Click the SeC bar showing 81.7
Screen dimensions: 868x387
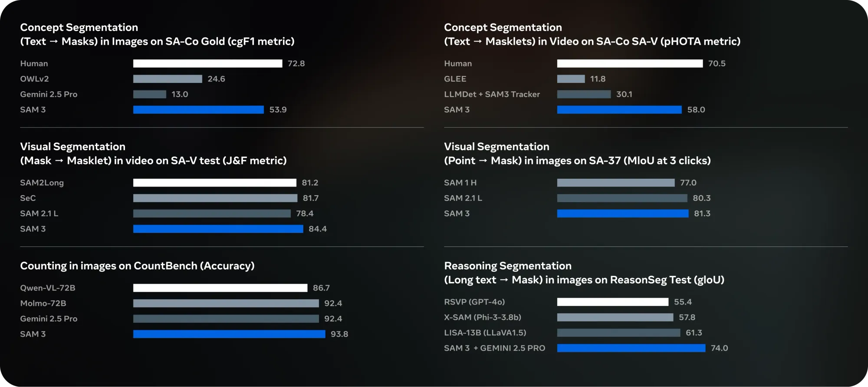[x=215, y=198]
